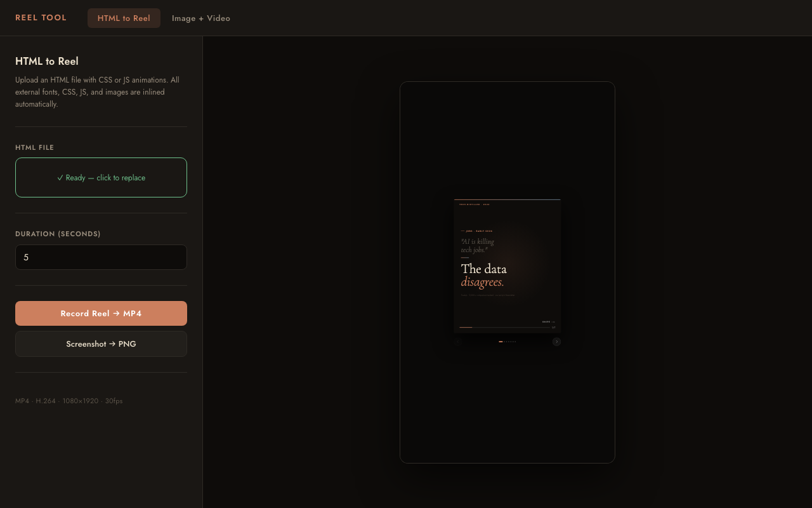The width and height of the screenshot is (812, 508).
Task: Open the Image + Video tab
Action: (x=201, y=18)
